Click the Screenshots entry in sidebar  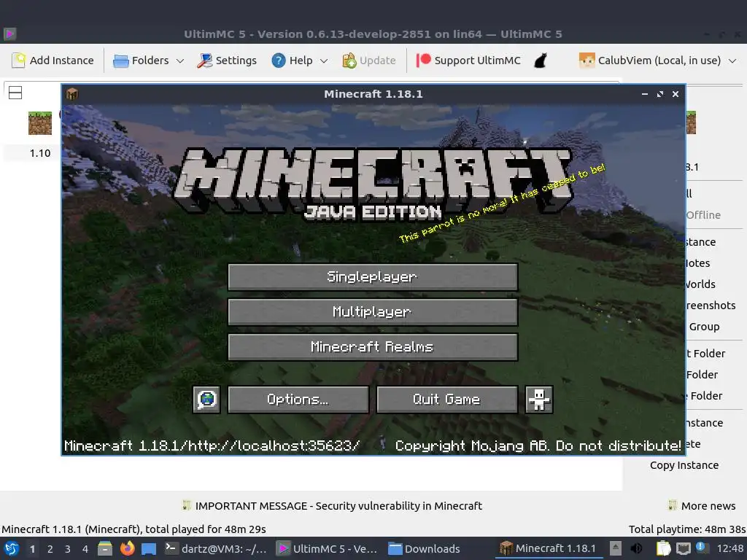[711, 306]
